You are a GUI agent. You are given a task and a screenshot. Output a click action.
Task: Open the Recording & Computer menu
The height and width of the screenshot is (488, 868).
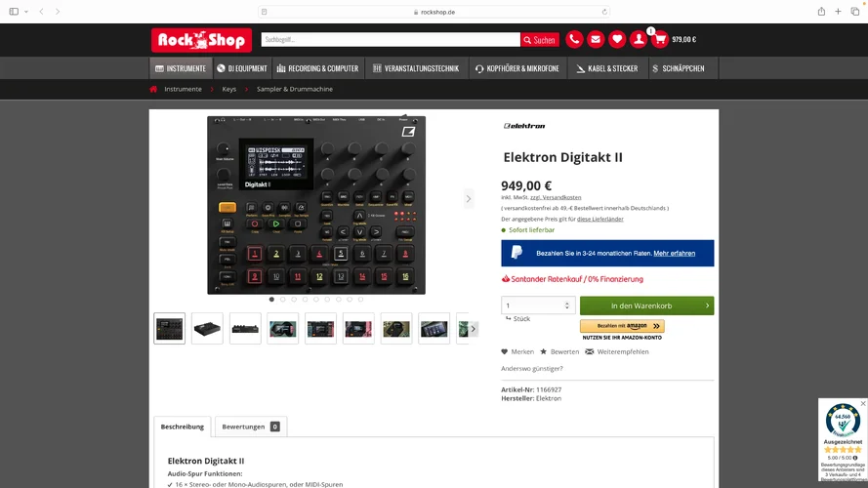(317, 68)
